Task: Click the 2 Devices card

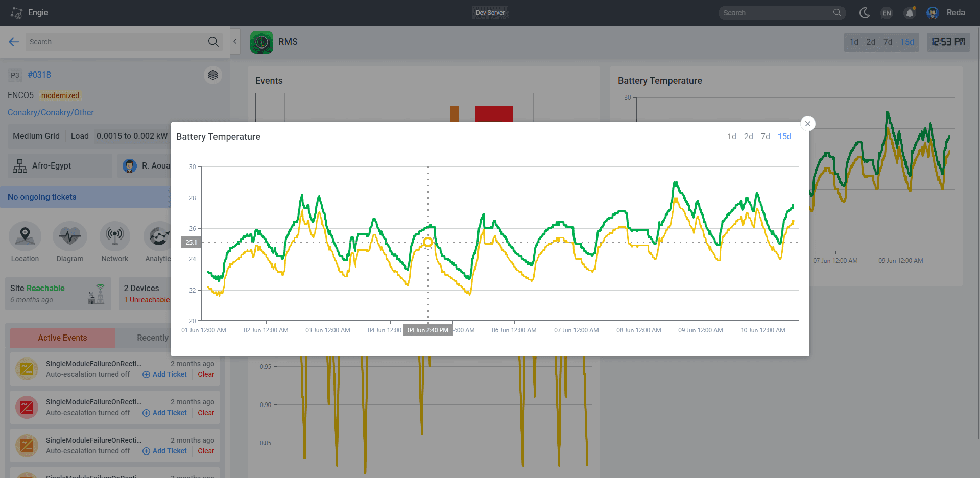Action: pos(145,294)
